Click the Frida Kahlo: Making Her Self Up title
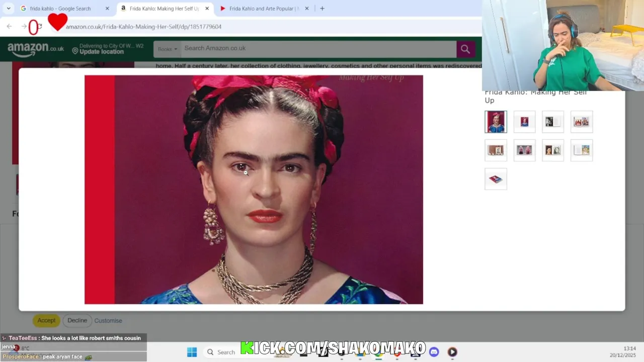This screenshot has height=362, width=644. tap(535, 96)
